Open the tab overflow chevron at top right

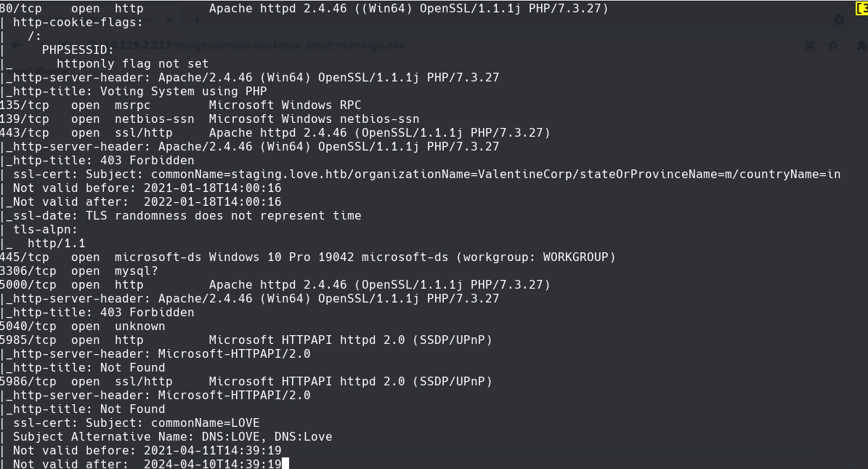click(839, 20)
